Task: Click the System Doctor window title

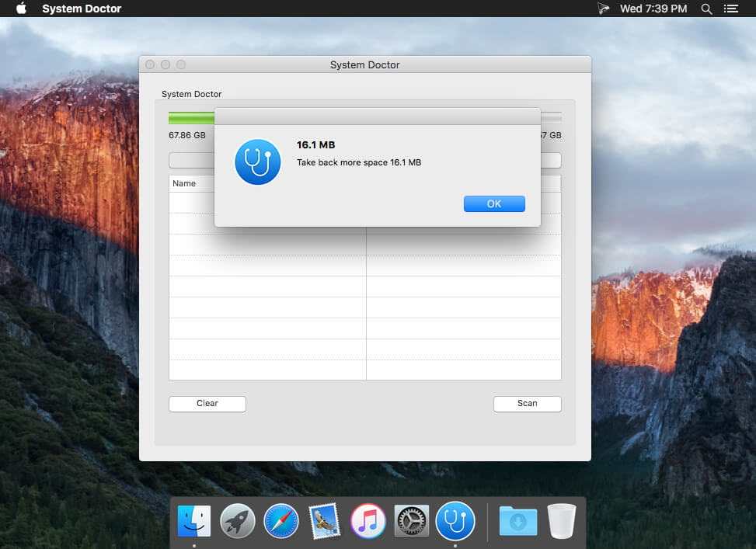Action: 365,65
